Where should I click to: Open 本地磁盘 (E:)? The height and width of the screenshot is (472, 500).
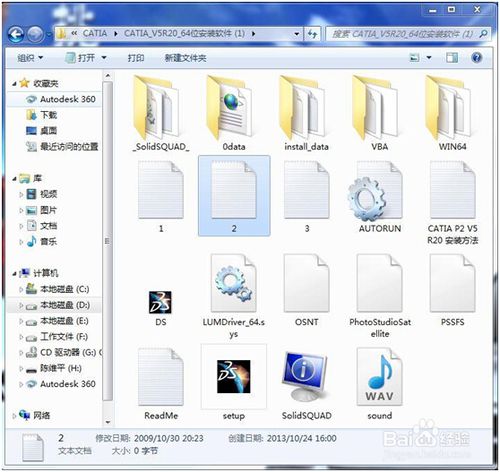tap(57, 321)
